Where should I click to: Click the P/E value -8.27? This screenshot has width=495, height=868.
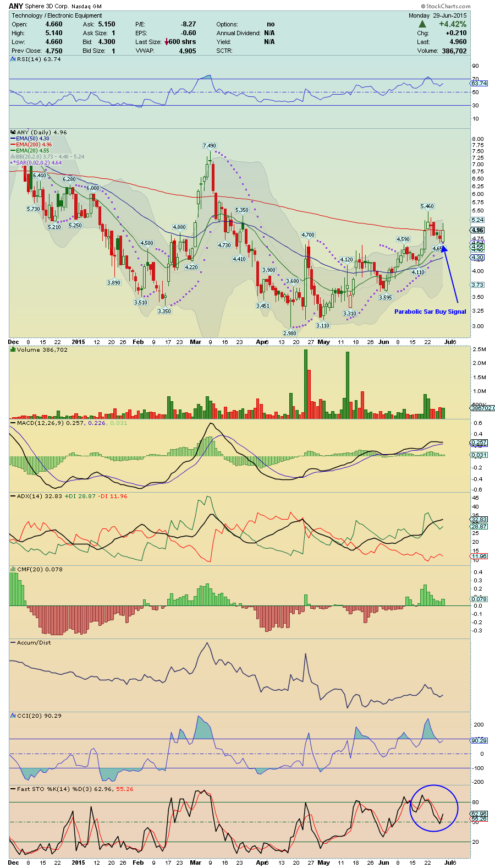point(188,24)
